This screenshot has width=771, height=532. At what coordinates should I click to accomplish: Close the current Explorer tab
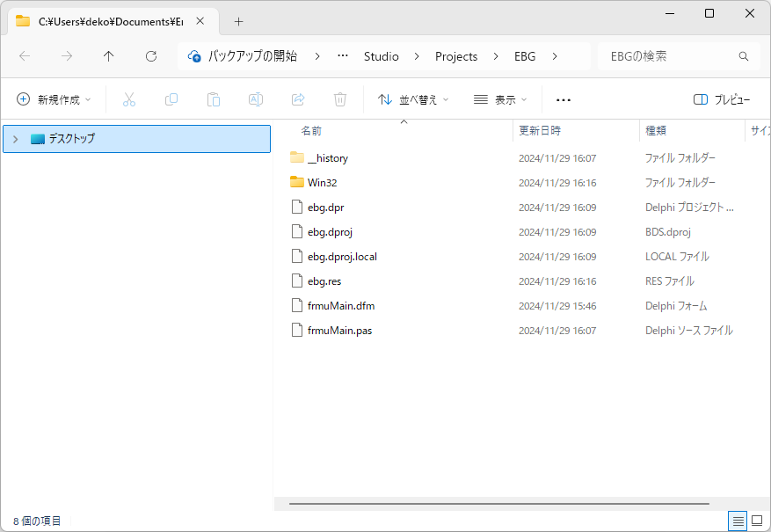[x=200, y=21]
